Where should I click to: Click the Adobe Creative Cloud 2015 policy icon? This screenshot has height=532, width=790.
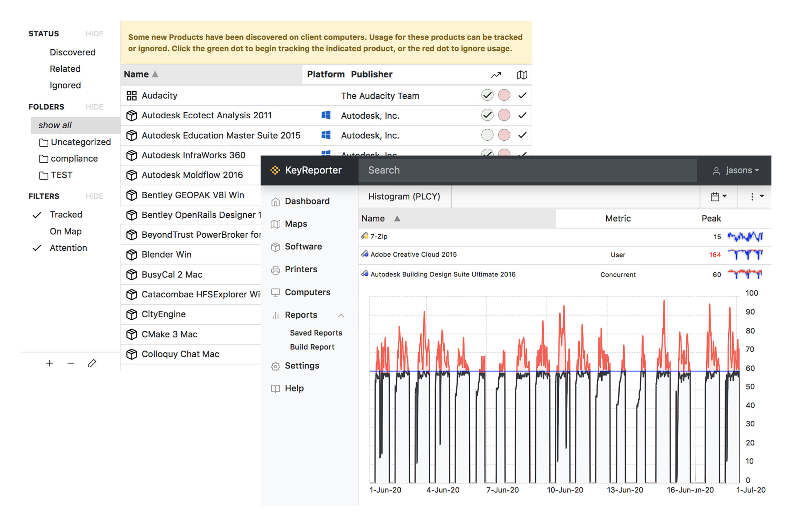[364, 254]
